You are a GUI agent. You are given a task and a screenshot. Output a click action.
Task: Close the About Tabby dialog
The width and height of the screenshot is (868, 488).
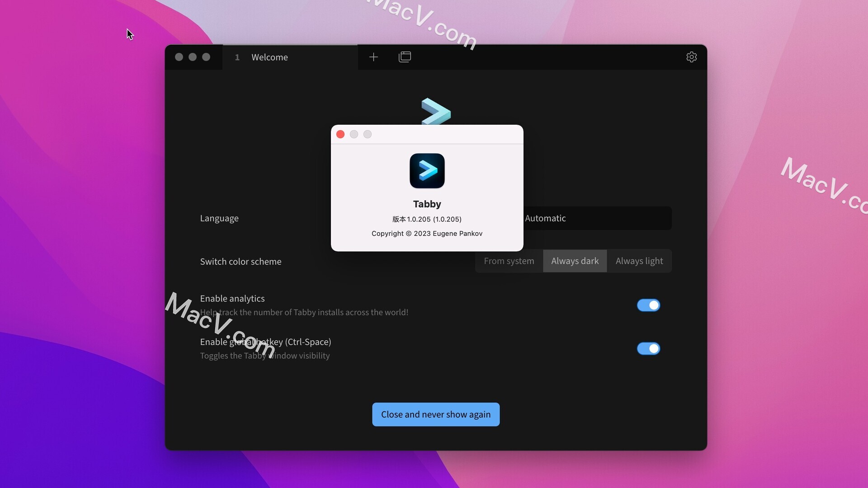[340, 134]
